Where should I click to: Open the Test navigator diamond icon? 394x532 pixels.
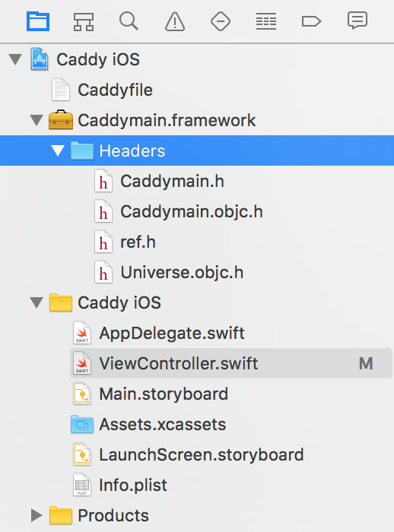[221, 22]
